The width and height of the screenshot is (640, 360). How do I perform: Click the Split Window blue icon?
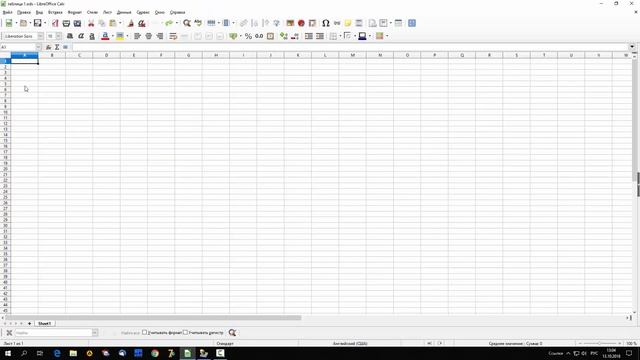[x=412, y=23]
